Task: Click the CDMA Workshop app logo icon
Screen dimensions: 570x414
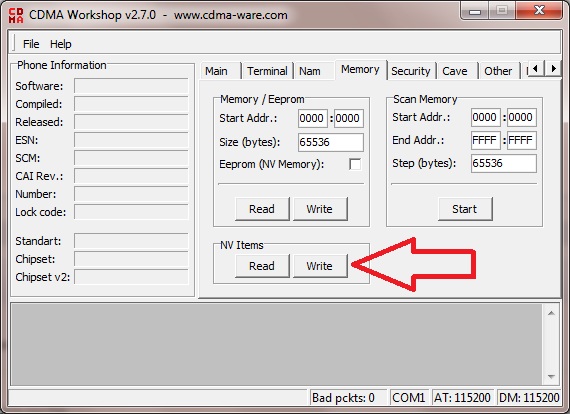Action: tap(16, 15)
